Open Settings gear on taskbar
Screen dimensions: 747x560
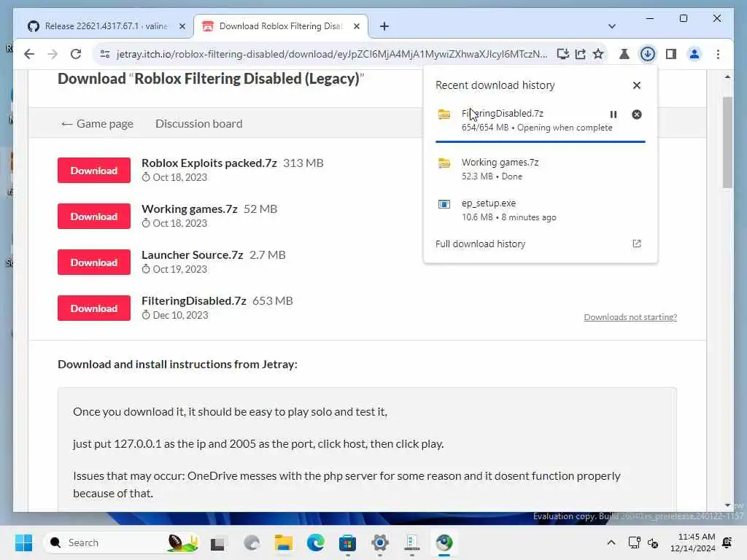pyautogui.click(x=379, y=542)
